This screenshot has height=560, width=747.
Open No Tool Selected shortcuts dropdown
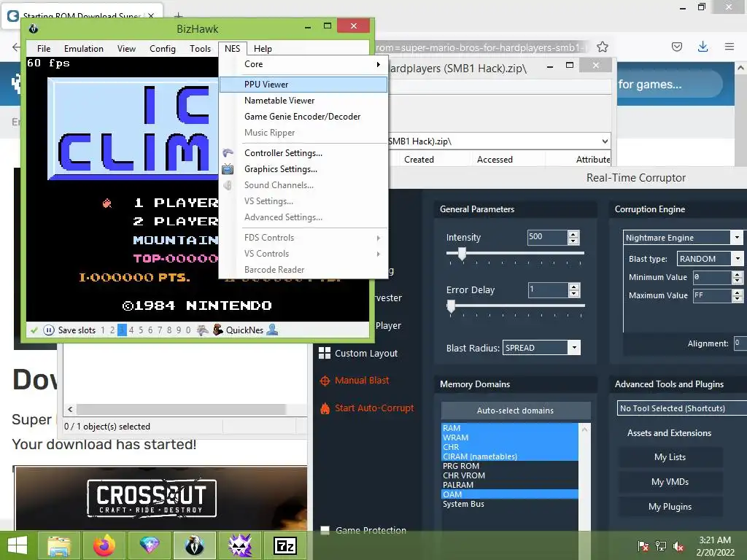coord(682,408)
